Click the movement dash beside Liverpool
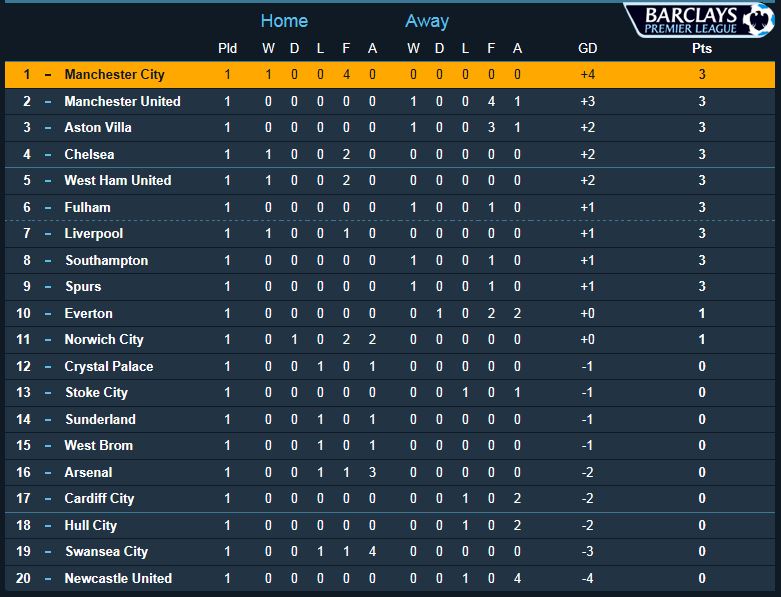The height and width of the screenshot is (597, 781). (x=47, y=234)
